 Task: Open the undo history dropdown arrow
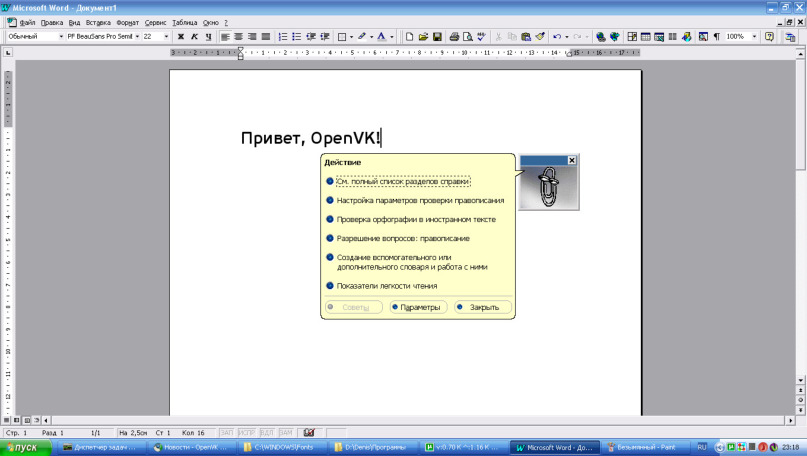pyautogui.click(x=567, y=37)
